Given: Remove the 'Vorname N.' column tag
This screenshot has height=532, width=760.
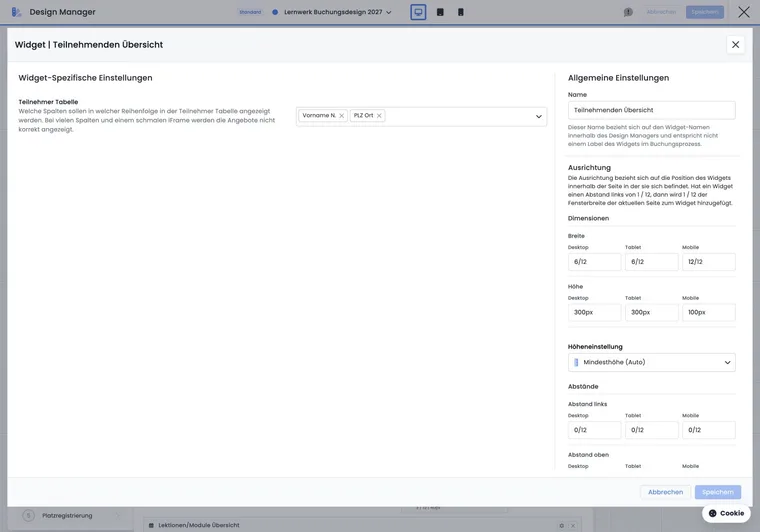Looking at the screenshot, I should [342, 116].
